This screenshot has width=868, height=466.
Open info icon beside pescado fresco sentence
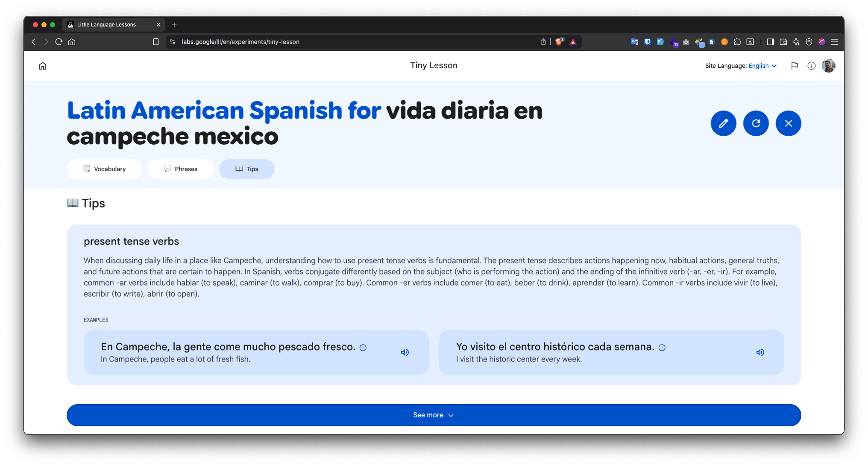363,348
